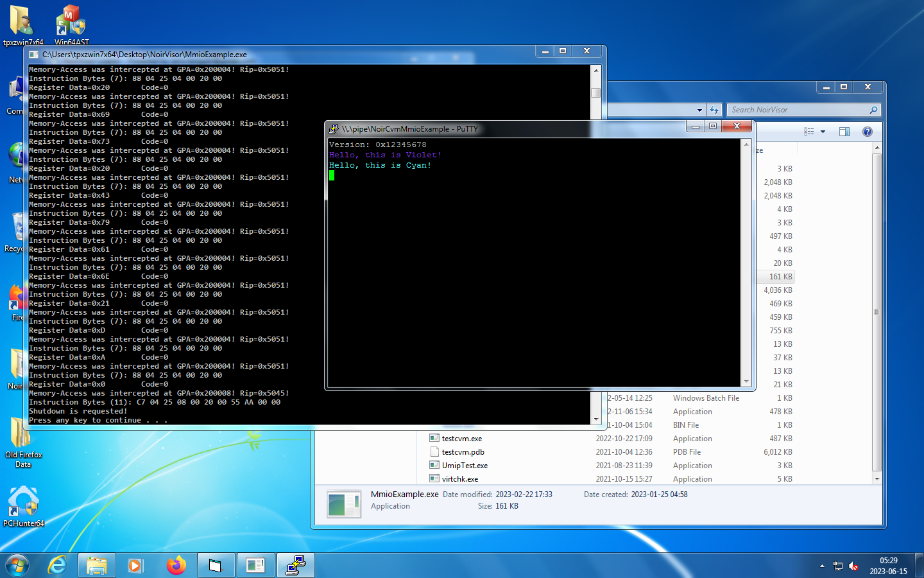Click the Date modified value in details pane
Image resolution: width=924 pixels, height=578 pixels.
point(524,495)
